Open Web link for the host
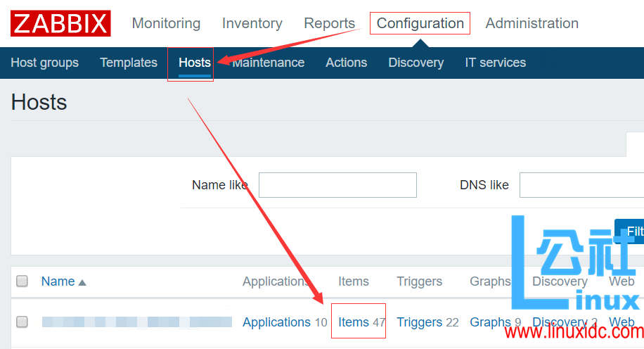This screenshot has height=349, width=644. (622, 322)
